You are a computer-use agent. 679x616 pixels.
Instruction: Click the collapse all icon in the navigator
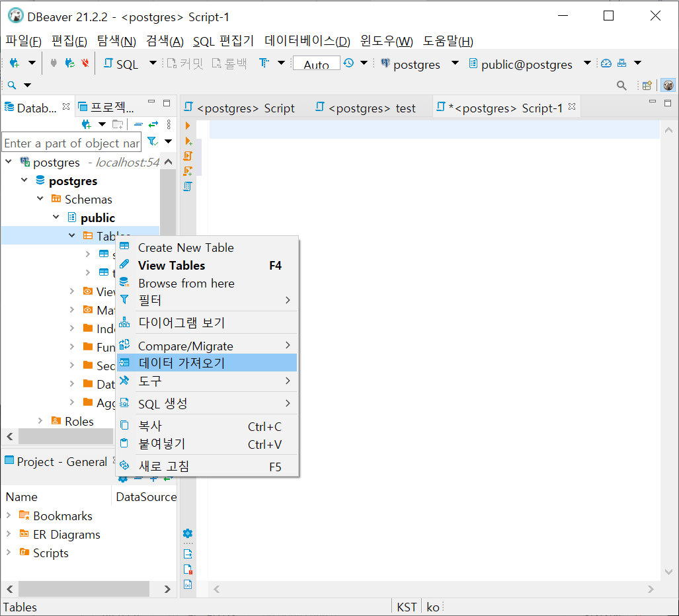click(x=138, y=125)
